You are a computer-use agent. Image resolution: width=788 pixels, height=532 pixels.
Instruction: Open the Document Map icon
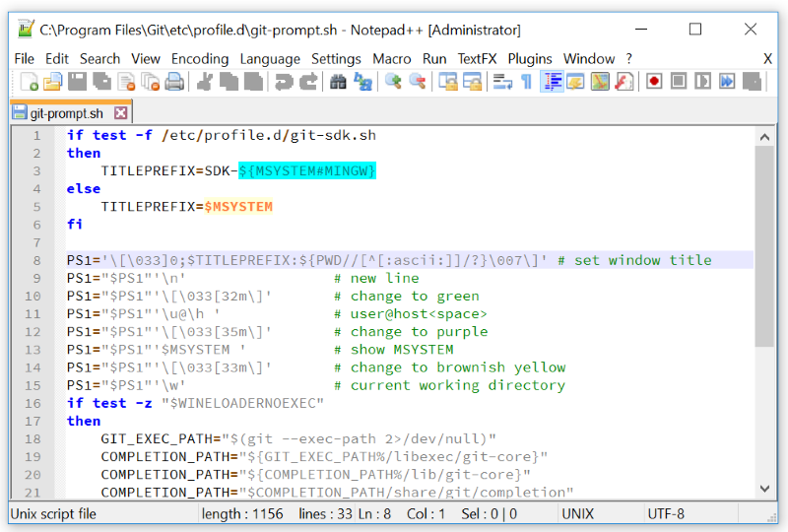[x=600, y=82]
